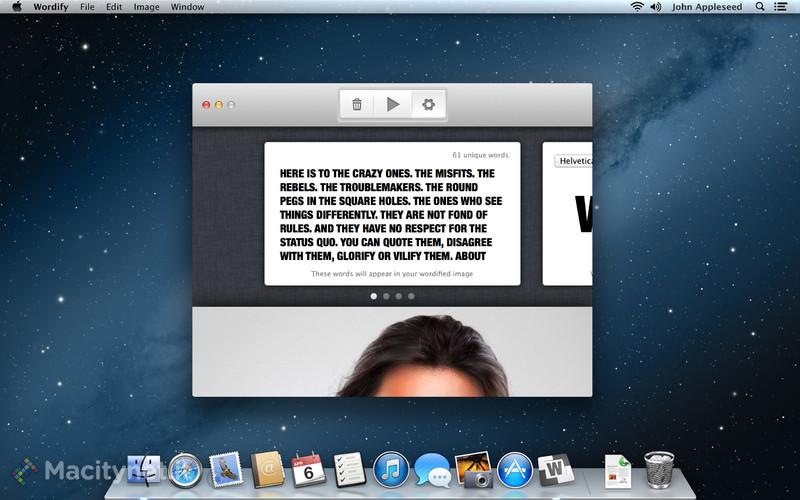The image size is (800, 500).
Task: Switch to the second page dot
Action: tap(386, 296)
